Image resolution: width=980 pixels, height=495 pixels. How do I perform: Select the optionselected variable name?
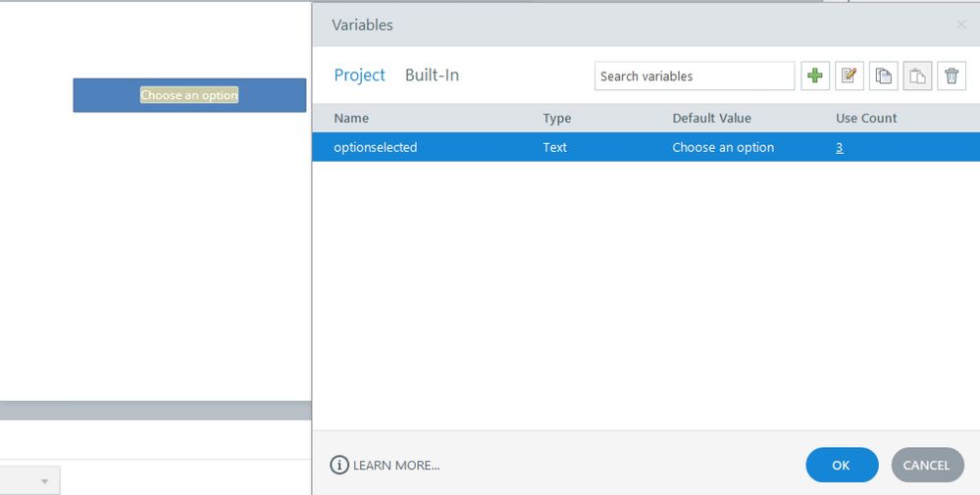click(x=376, y=147)
